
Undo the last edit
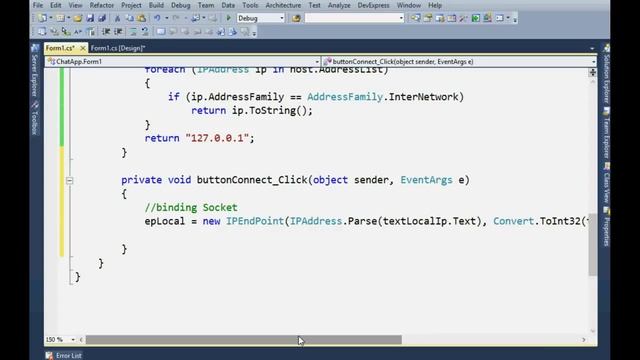157,18
